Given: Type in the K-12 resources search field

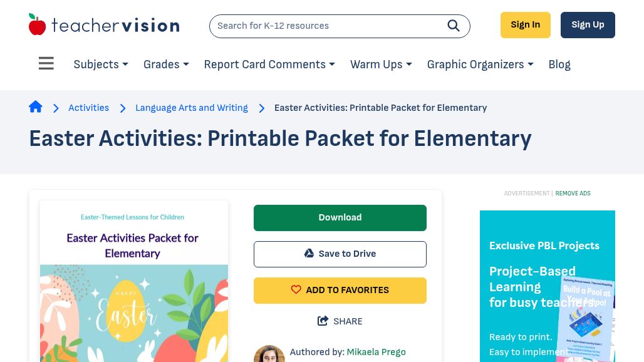Looking at the screenshot, I should [x=326, y=26].
